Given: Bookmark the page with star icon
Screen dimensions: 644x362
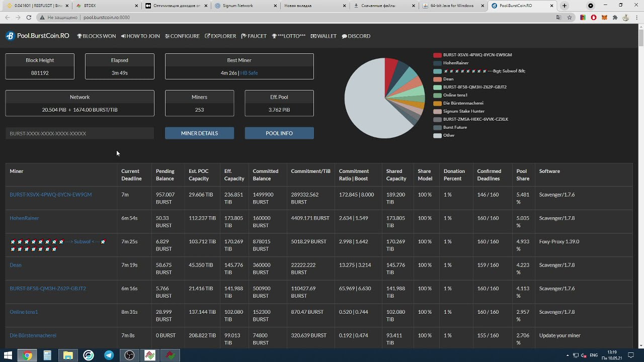Looking at the screenshot, I should coord(569,17).
